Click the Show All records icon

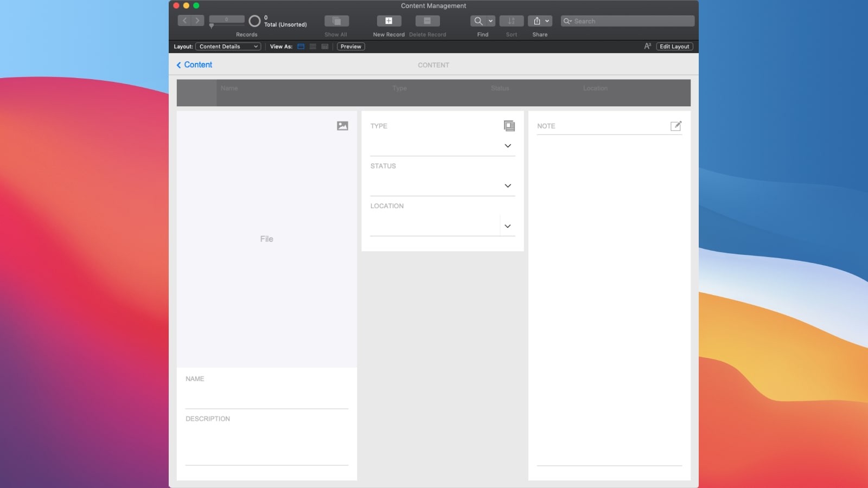(x=336, y=21)
